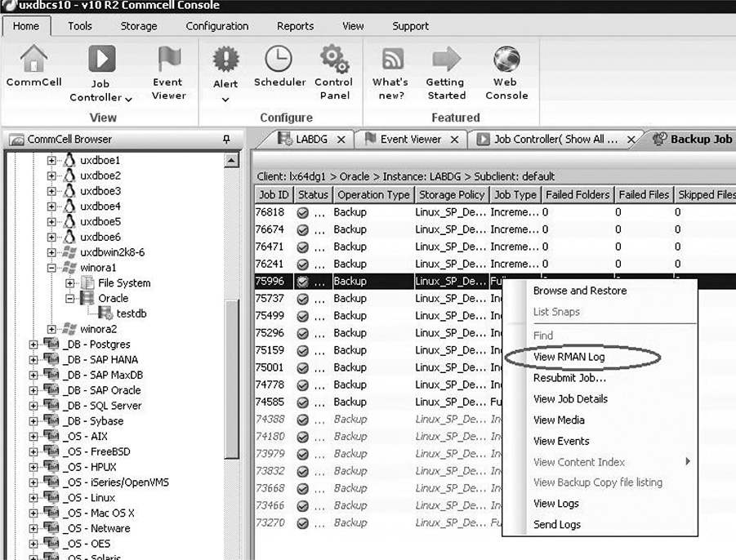Select the uxdboe1 Linux client icon
736x560 pixels.
[x=69, y=160]
